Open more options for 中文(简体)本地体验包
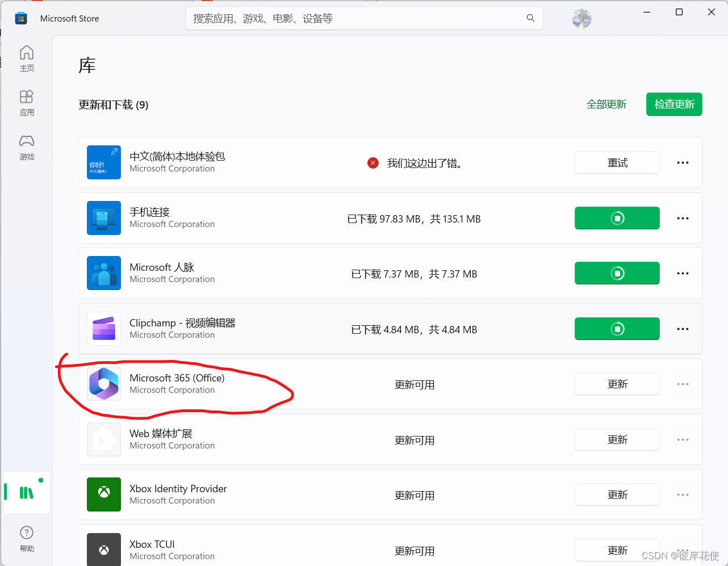The height and width of the screenshot is (566, 728). 683,163
